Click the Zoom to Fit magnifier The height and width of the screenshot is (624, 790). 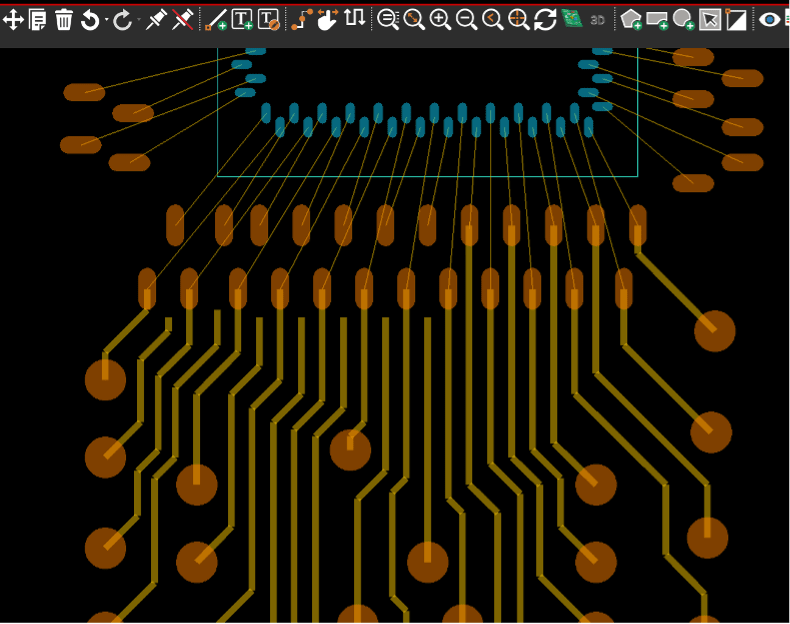[x=414, y=20]
